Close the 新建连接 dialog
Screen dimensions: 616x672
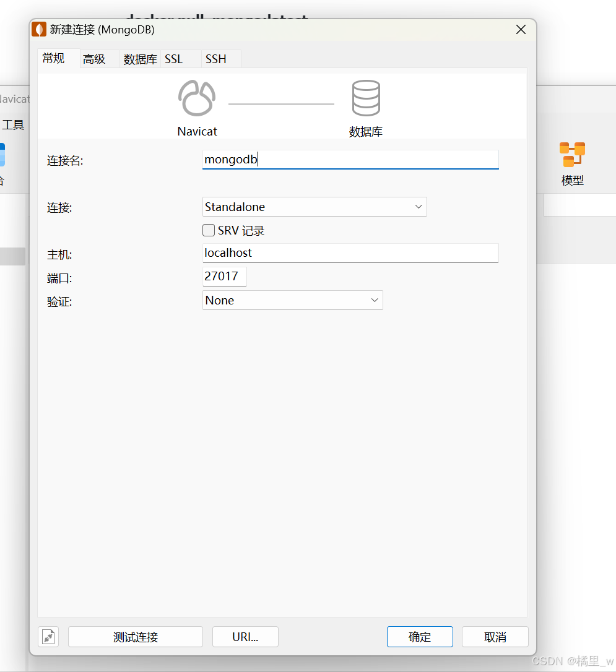pos(521,30)
